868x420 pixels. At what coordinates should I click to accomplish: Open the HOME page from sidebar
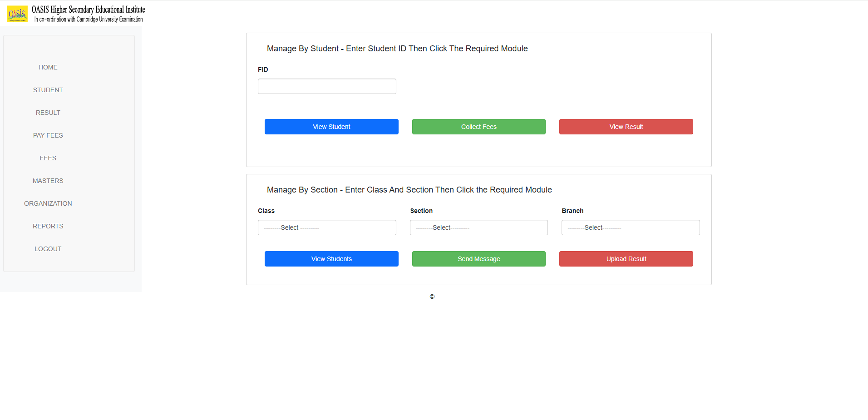(48, 67)
